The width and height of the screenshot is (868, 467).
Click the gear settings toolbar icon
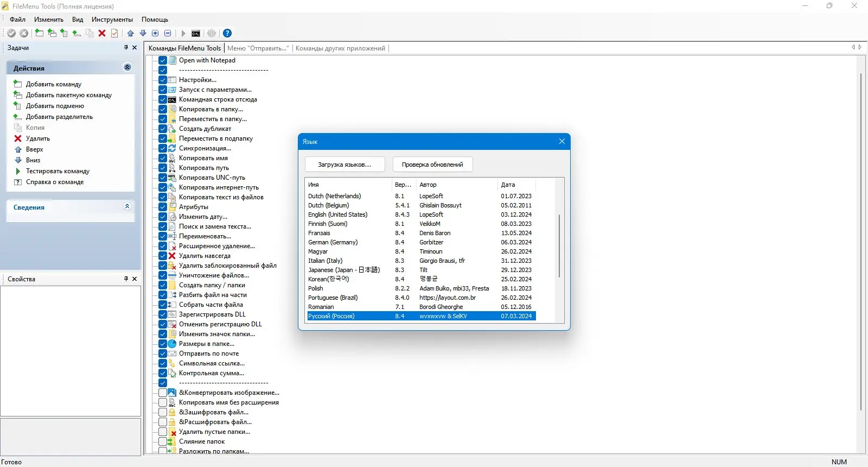point(212,33)
